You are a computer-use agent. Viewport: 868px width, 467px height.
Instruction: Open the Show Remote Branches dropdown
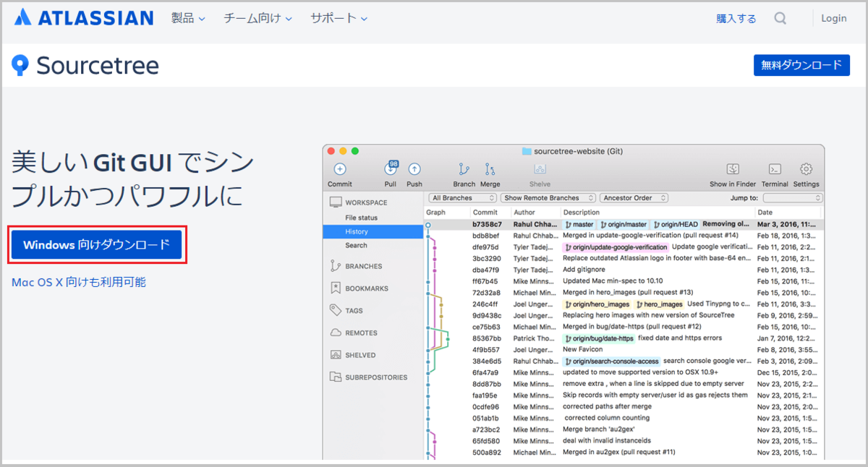549,198
